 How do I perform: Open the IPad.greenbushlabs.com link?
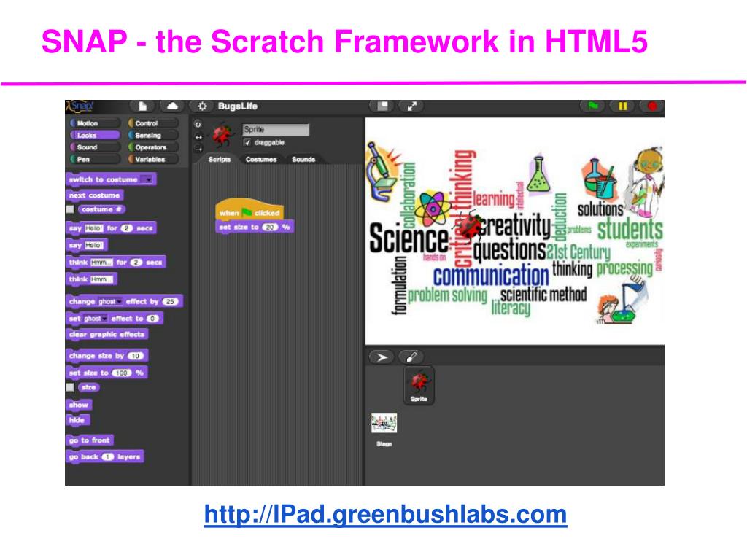(x=385, y=514)
